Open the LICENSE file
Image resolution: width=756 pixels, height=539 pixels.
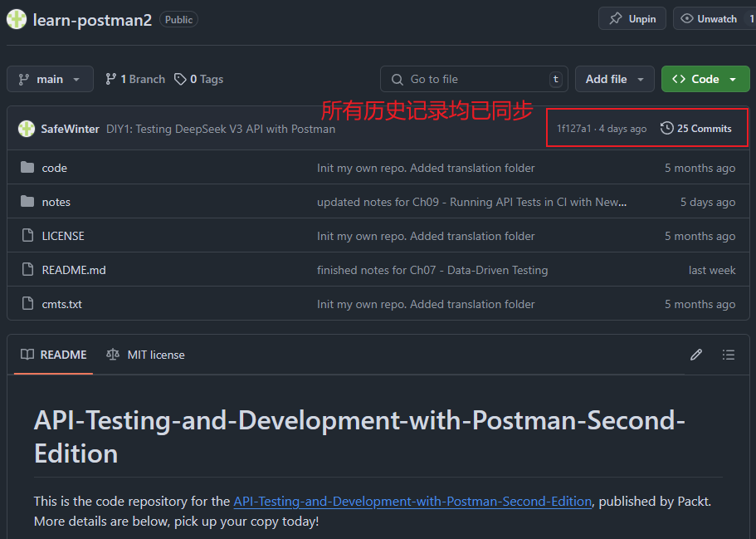pos(63,236)
